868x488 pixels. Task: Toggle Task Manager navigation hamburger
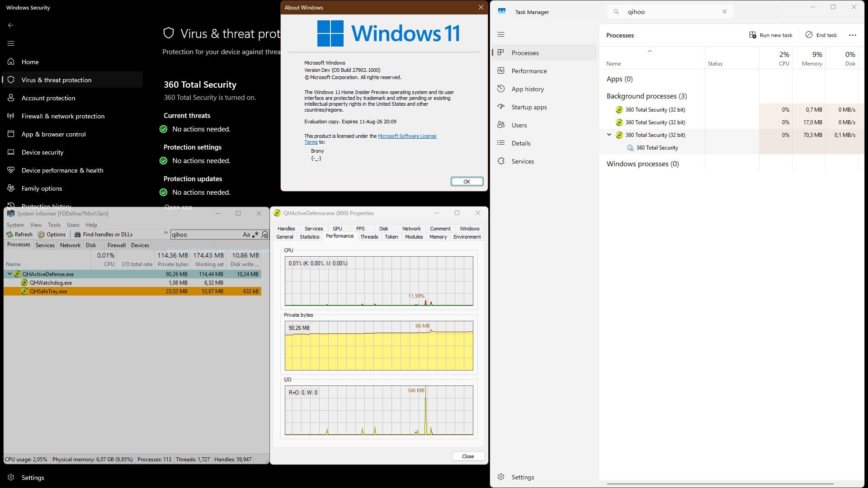coord(501,34)
